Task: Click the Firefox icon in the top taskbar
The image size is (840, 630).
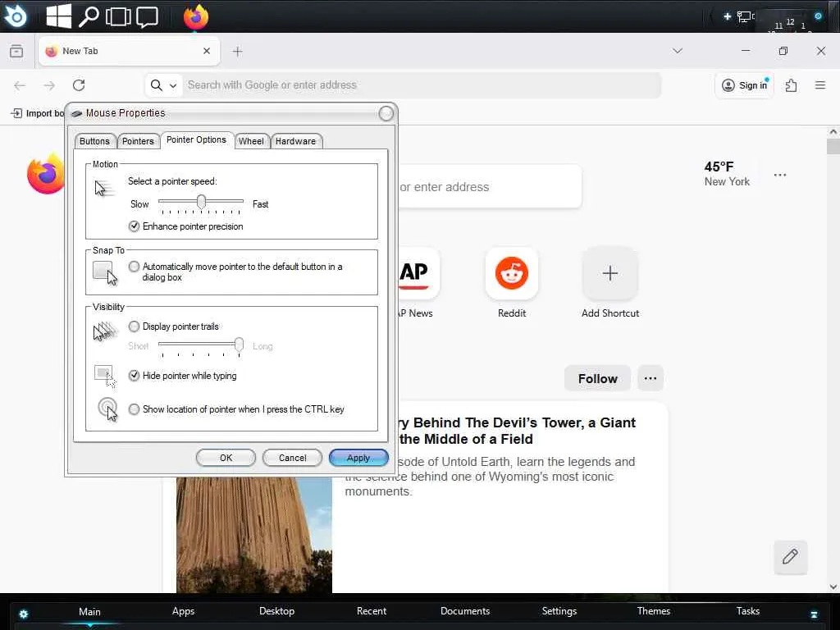Action: [x=195, y=16]
